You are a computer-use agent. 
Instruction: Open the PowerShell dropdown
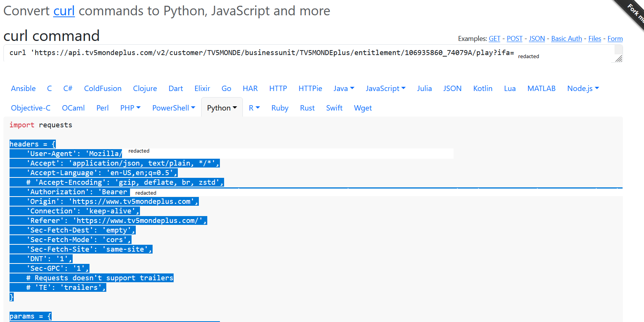[174, 108]
